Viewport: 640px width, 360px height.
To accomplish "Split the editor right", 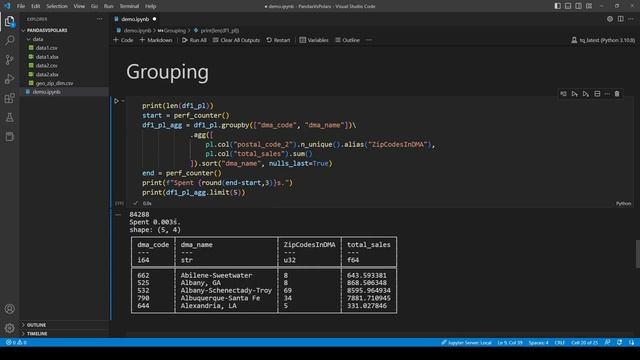I will pyautogui.click(x=620, y=19).
